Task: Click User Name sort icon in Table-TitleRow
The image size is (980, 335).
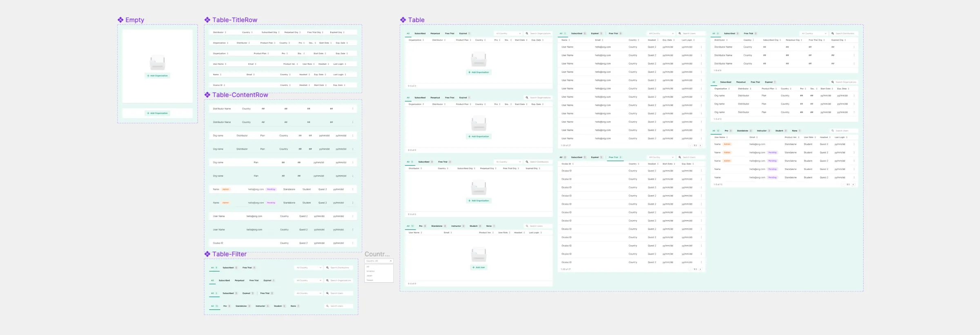Action: click(225, 64)
